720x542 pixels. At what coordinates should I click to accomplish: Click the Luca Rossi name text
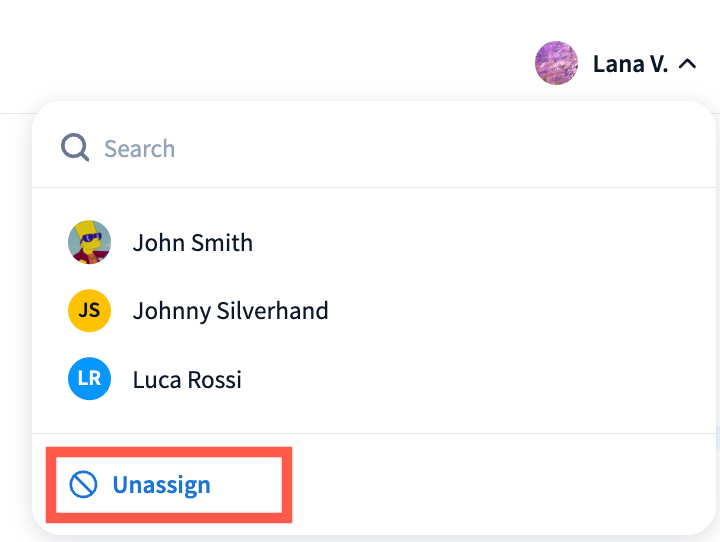[x=187, y=380]
